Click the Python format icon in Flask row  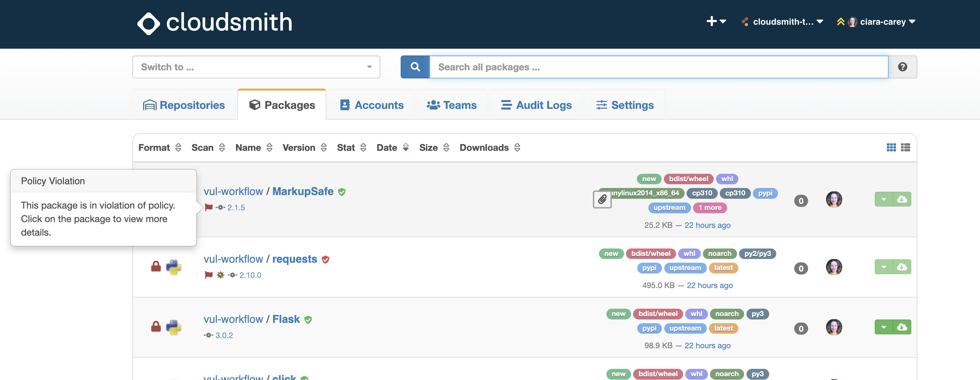[174, 327]
